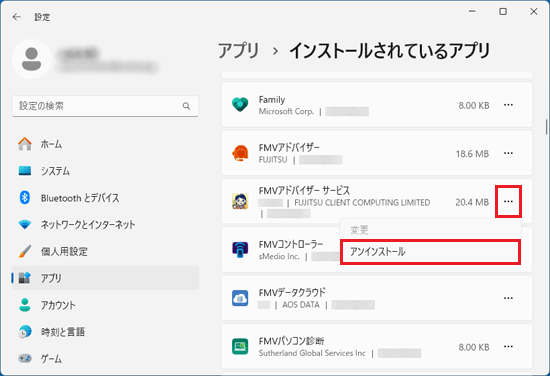Select the FMVデータクラウド app name
The height and width of the screenshot is (376, 550).
[x=292, y=292]
